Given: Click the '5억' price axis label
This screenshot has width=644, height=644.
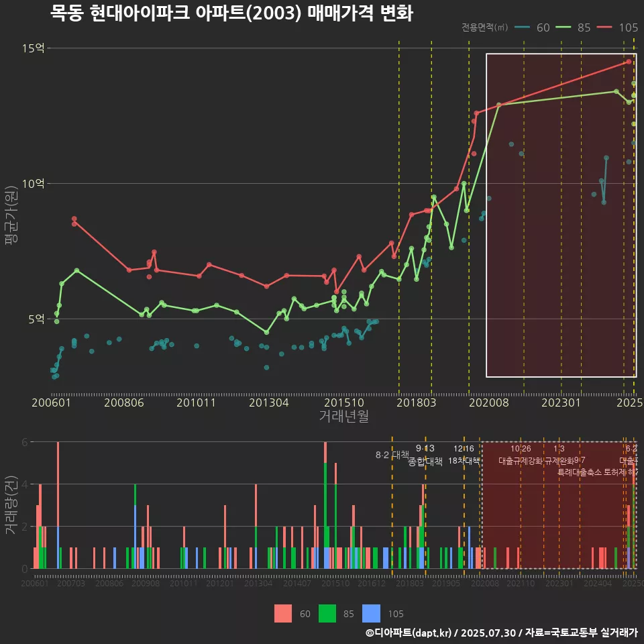Looking at the screenshot, I should click(36, 319).
